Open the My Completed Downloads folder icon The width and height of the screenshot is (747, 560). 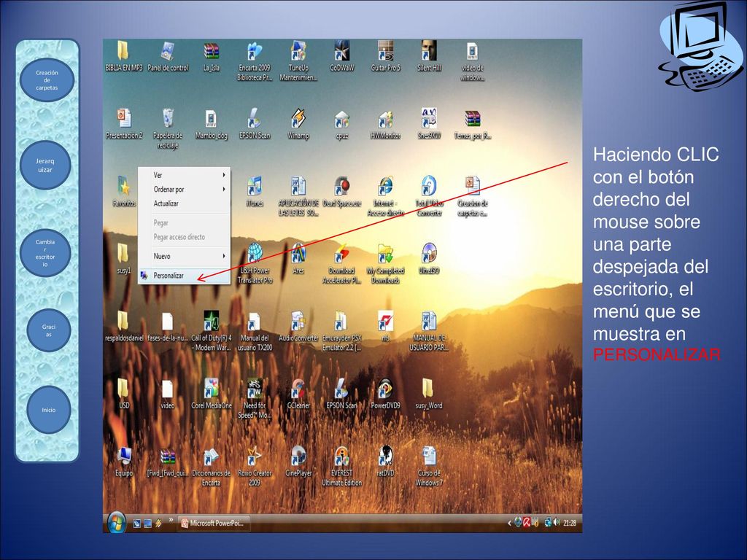click(385, 253)
